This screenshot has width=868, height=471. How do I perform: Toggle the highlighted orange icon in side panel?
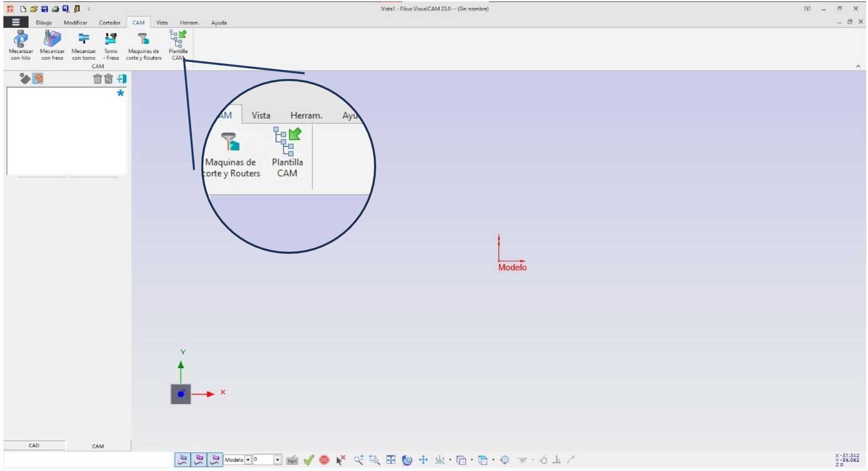[38, 78]
